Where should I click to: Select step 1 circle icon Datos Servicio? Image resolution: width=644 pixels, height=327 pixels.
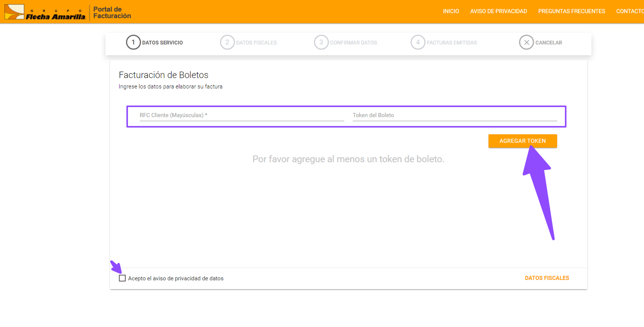[x=133, y=42]
